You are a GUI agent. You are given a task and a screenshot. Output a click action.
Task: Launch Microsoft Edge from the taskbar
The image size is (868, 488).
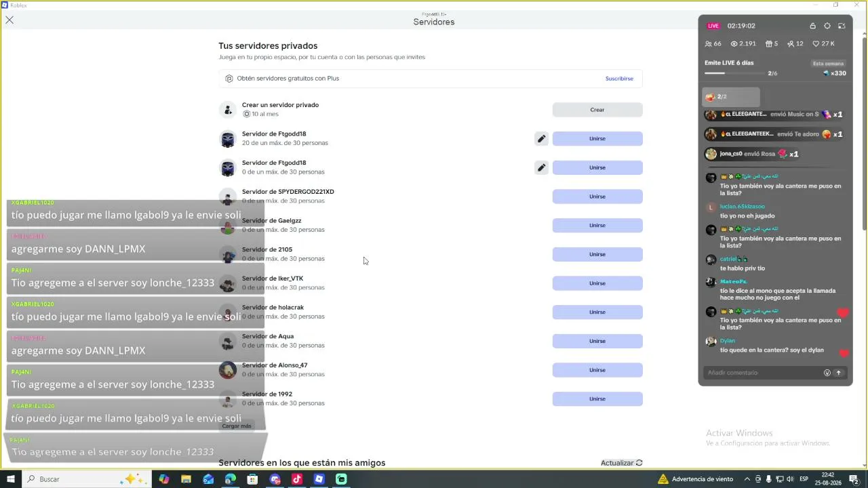click(231, 479)
